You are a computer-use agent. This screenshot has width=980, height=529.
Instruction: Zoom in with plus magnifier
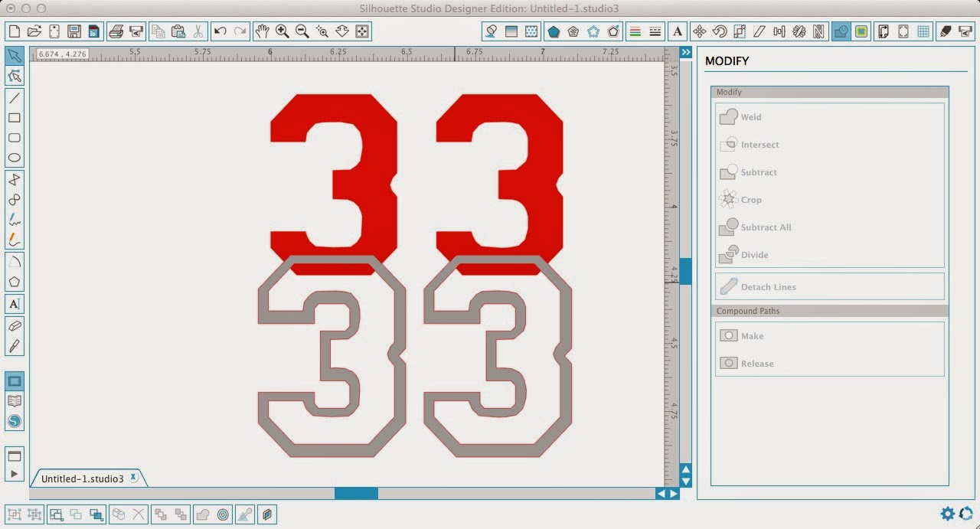pyautogui.click(x=283, y=31)
